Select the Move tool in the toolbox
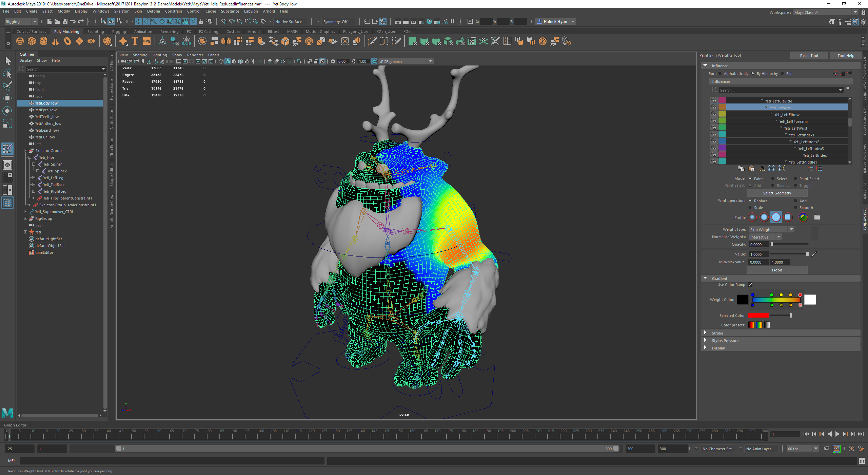The image size is (868, 475). pos(7,98)
